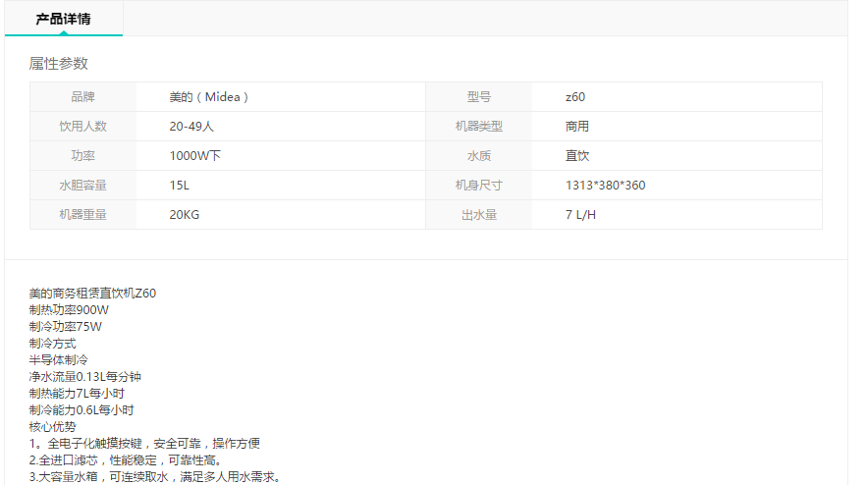Image resolution: width=868 pixels, height=485 pixels.
Task: Click the 1313*380*360 body size value
Action: [x=605, y=186]
